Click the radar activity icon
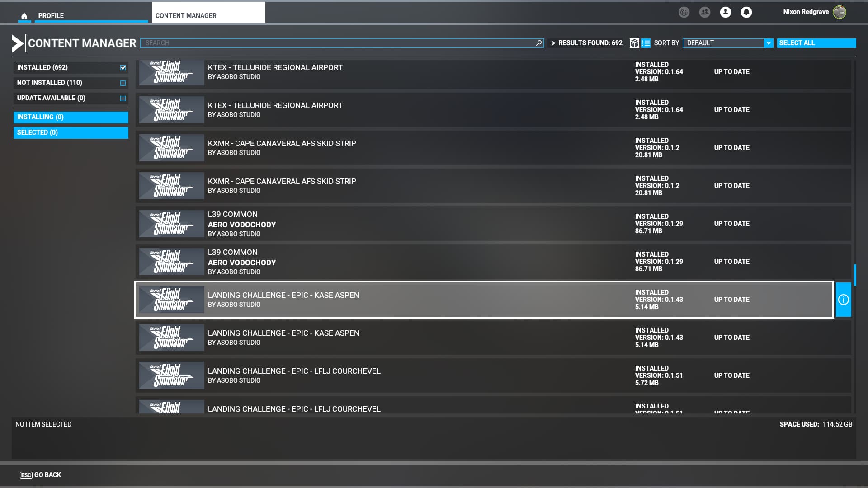Viewport: 868px width, 488px height. (684, 12)
